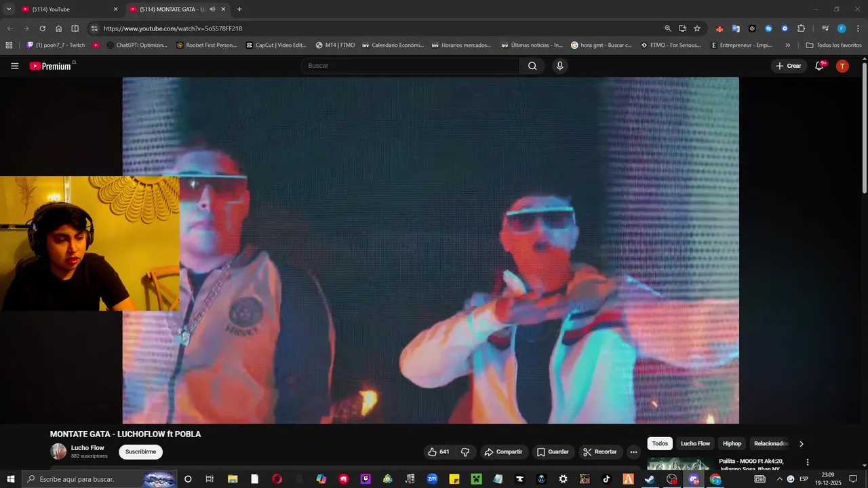Viewport: 868px width, 488px height.
Task: Close the MONTATE GATA tab
Action: point(223,9)
